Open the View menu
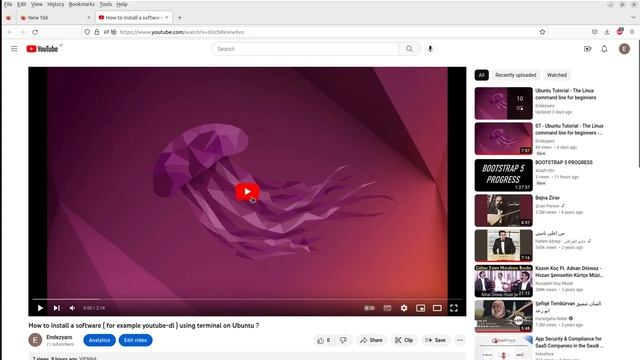The height and width of the screenshot is (360, 640). pyautogui.click(x=37, y=4)
